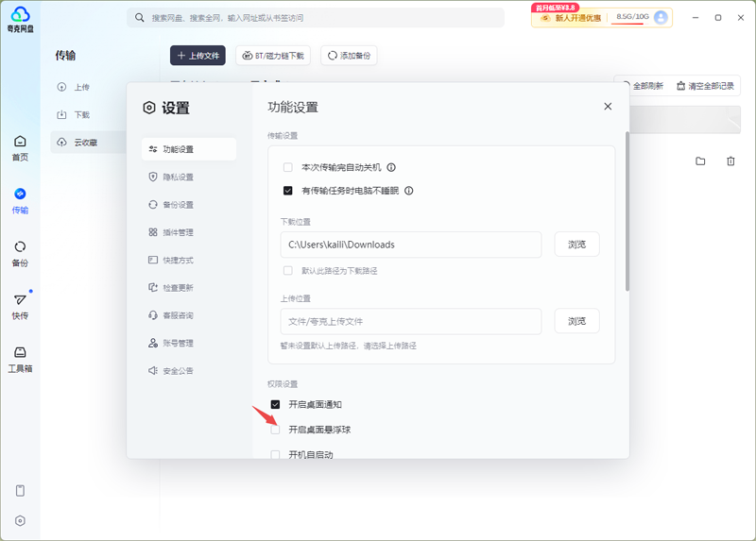Enable 本次传输完自动关机 checkbox
The height and width of the screenshot is (541, 756).
pyautogui.click(x=288, y=167)
